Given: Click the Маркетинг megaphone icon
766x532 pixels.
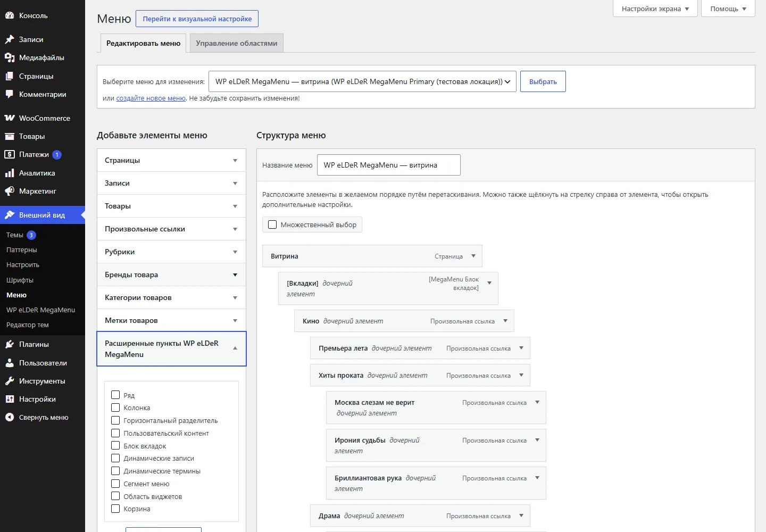Looking at the screenshot, I should click(10, 191).
